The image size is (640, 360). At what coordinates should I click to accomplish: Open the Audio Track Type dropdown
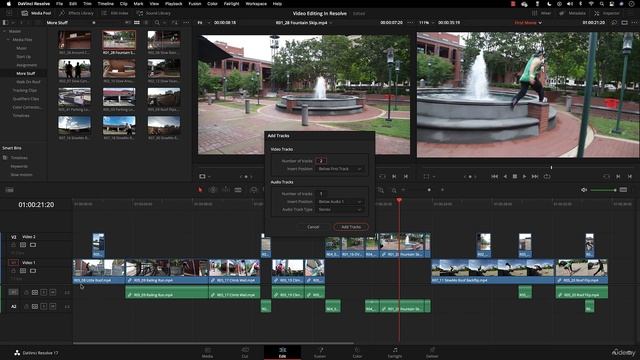[x=340, y=209]
